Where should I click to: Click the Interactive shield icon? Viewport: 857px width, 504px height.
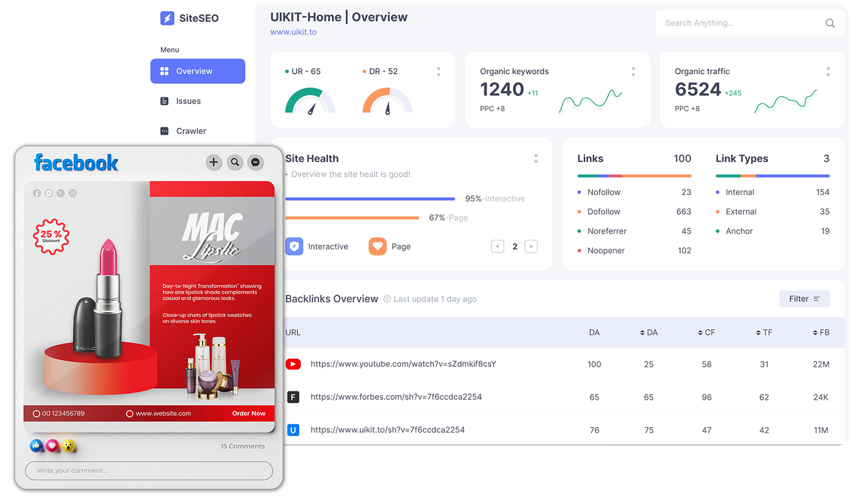(x=294, y=246)
